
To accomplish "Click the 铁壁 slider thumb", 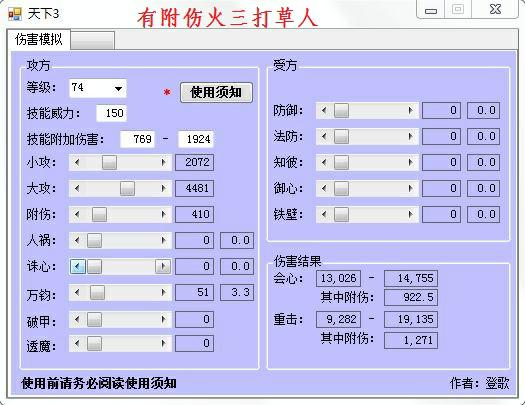I will pos(341,215).
